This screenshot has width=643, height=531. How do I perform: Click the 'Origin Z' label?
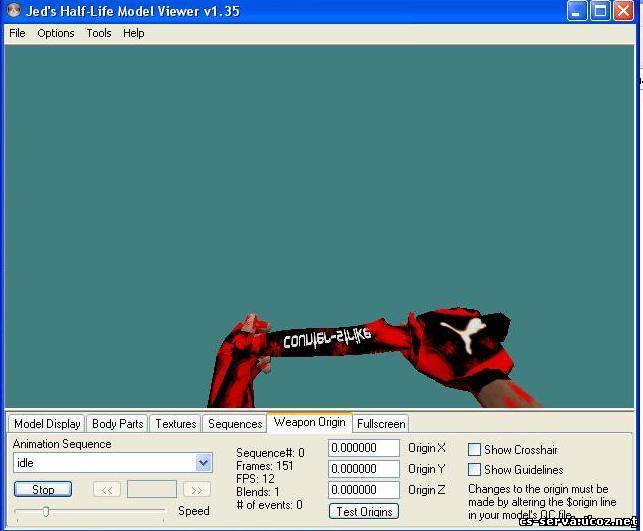[426, 490]
